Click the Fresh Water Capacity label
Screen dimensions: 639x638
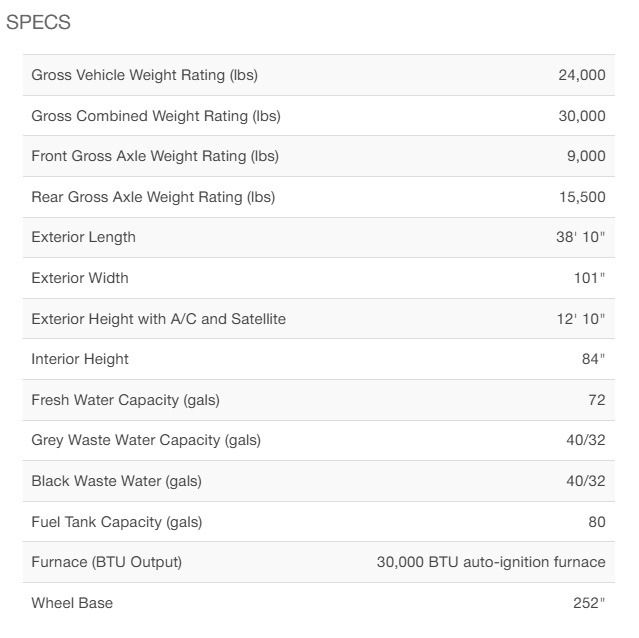(x=126, y=400)
